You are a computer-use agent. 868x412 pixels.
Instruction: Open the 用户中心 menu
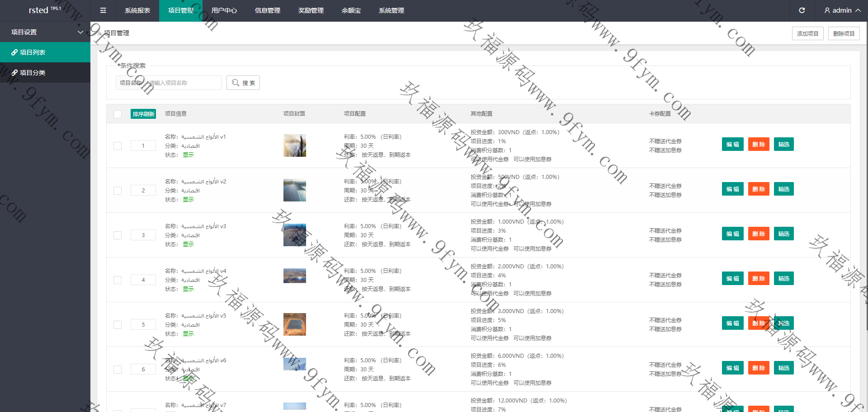[224, 10]
